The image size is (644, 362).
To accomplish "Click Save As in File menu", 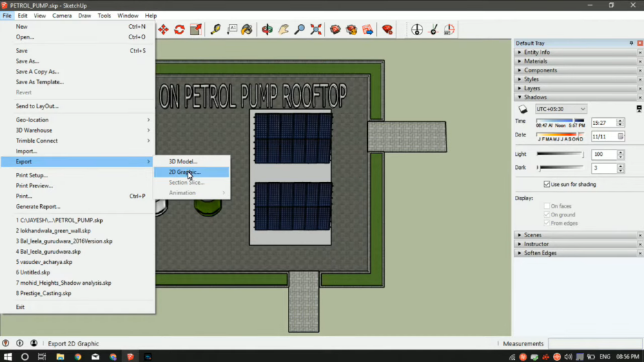I will [x=28, y=61].
